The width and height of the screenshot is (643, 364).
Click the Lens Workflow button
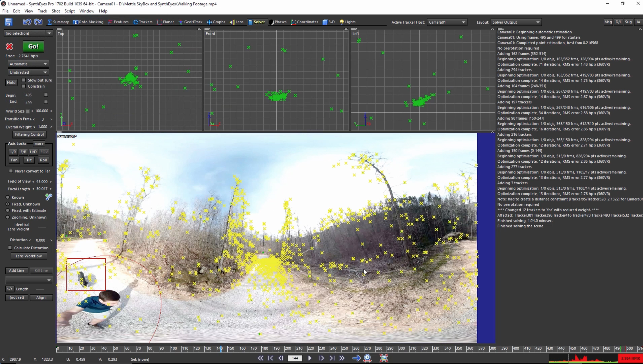[x=29, y=256]
